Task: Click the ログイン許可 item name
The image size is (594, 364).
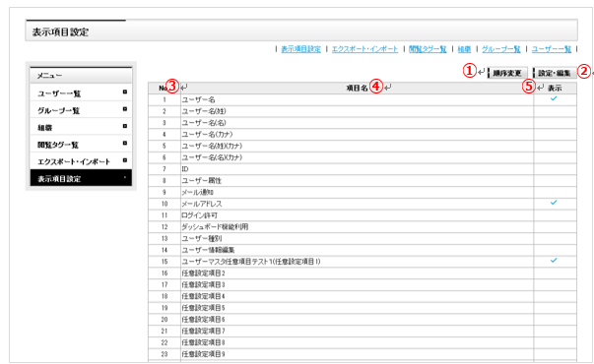Action: tap(200, 215)
